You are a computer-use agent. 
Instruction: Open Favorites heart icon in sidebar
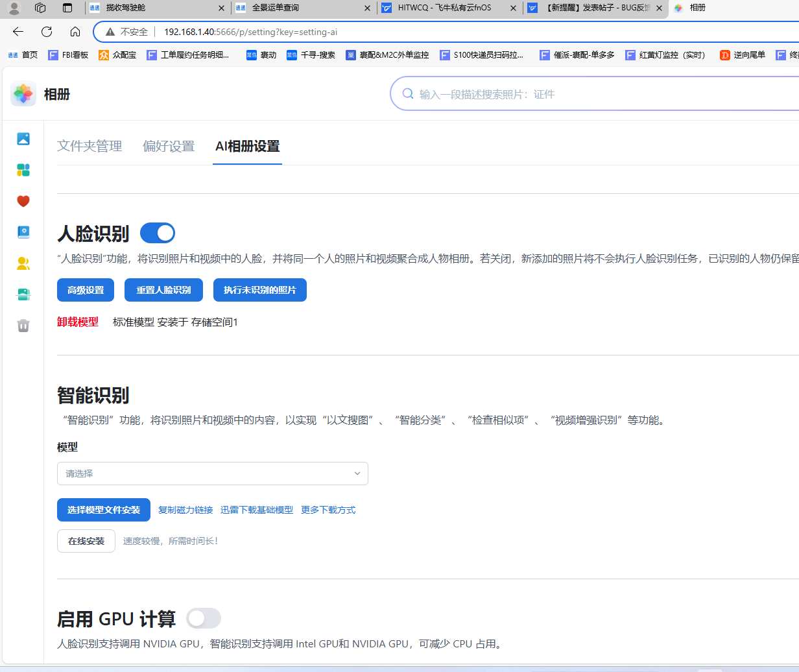[23, 201]
